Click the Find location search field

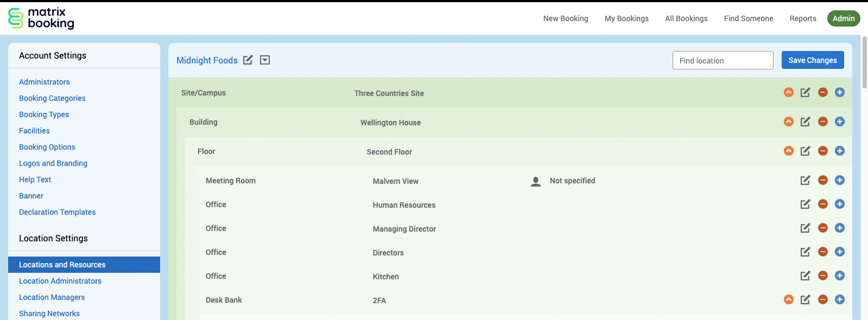pyautogui.click(x=723, y=60)
